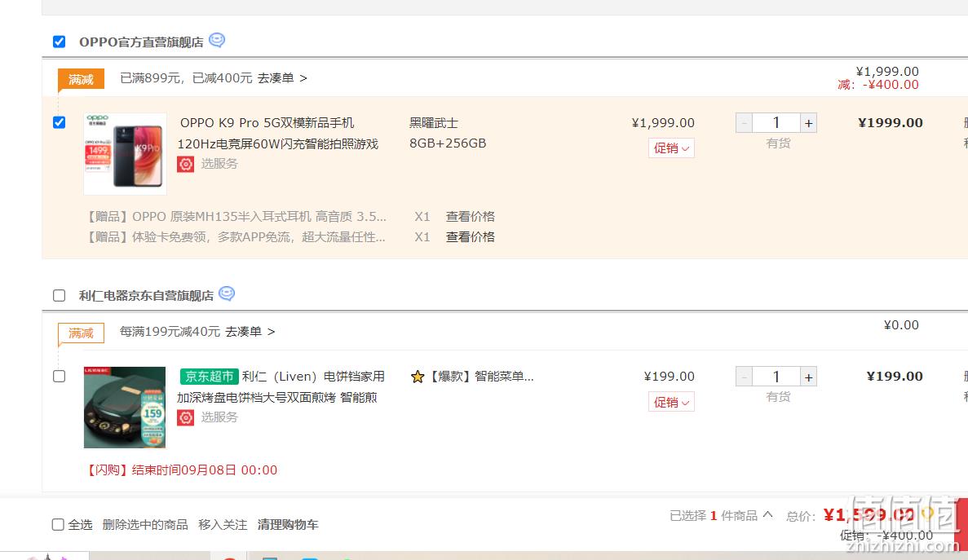Click 选服务 under OPPO K9 Pro
Image resolution: width=968 pixels, height=560 pixels.
click(x=219, y=164)
